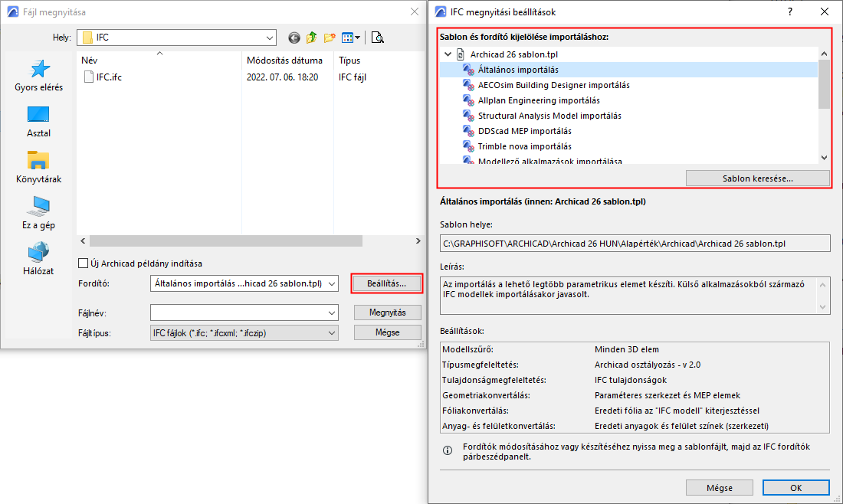Click the IFC.ifc file icon
This screenshot has height=504, width=843.
click(89, 77)
